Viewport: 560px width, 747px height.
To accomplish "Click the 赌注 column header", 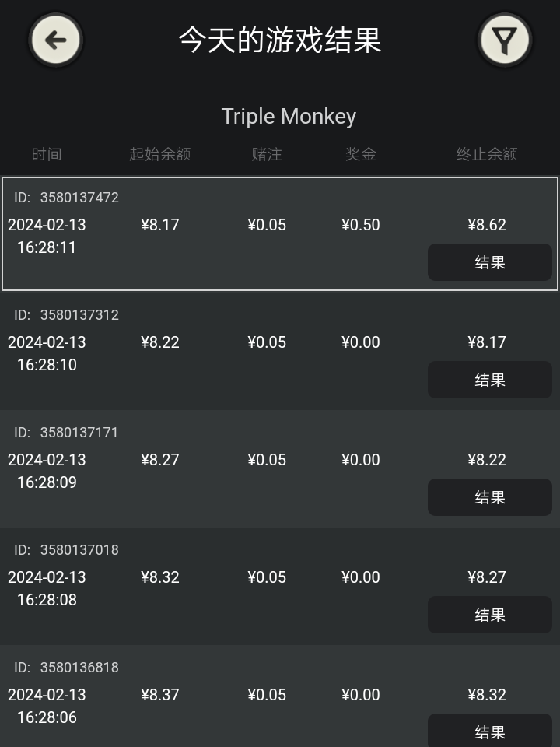I will pyautogui.click(x=267, y=154).
